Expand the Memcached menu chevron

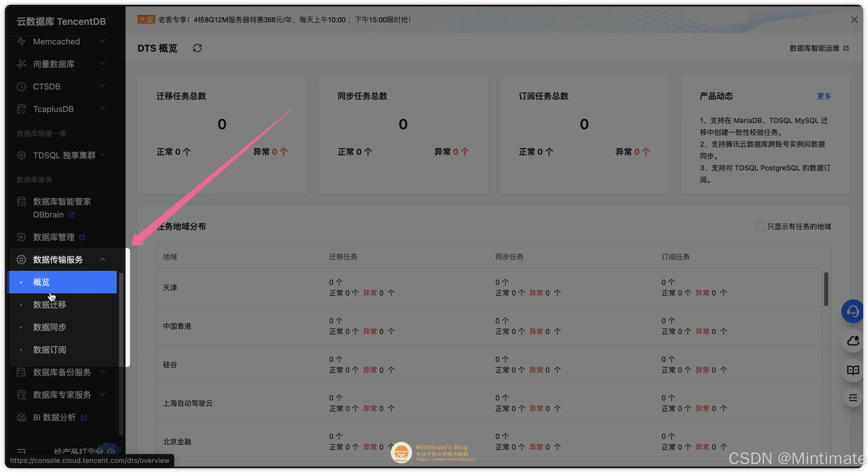(x=103, y=41)
